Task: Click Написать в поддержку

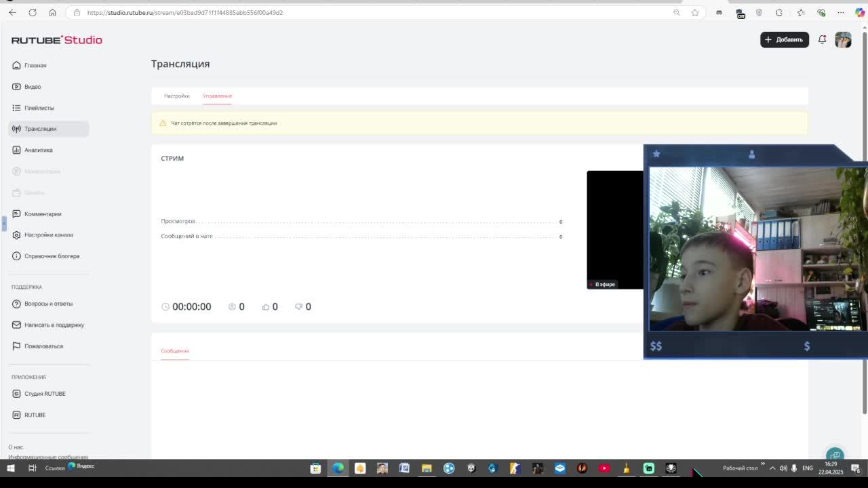Action: coord(48,325)
